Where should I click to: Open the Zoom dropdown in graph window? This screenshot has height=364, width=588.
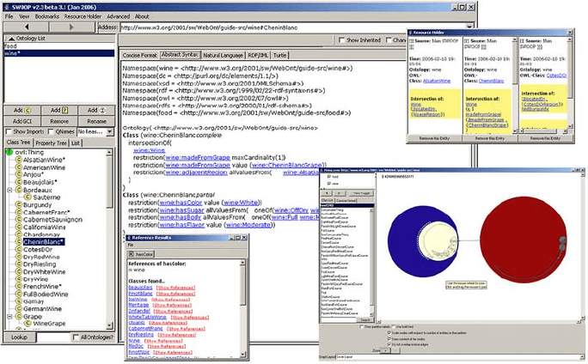coord(386,350)
